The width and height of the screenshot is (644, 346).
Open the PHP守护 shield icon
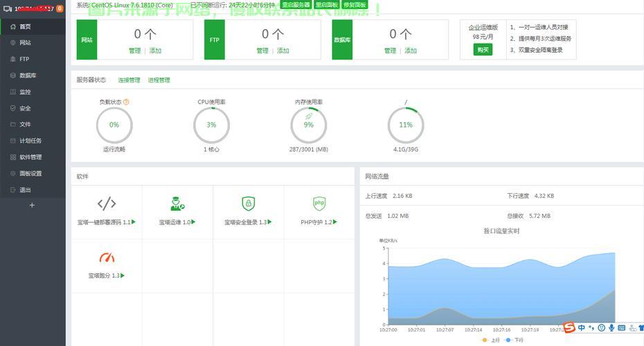(x=319, y=203)
